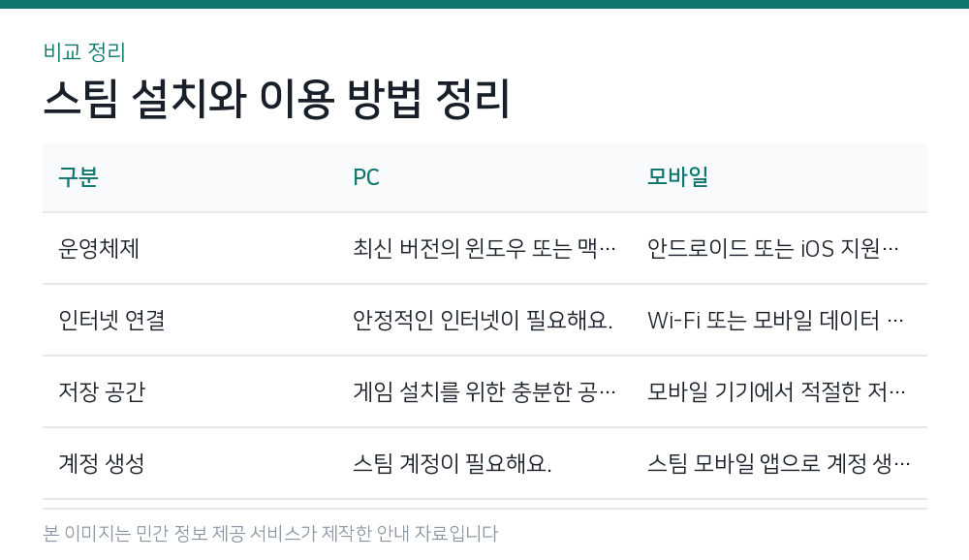The image size is (969, 560).
Task: Click the cell '스팀 모바일 앱으로 계정 생…'
Action: pyautogui.click(x=779, y=463)
